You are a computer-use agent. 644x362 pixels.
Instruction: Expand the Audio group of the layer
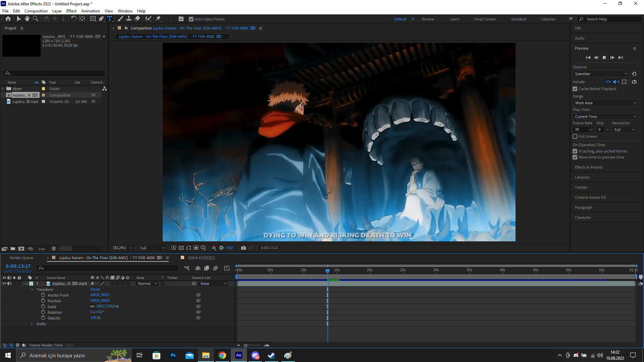pyautogui.click(x=32, y=324)
